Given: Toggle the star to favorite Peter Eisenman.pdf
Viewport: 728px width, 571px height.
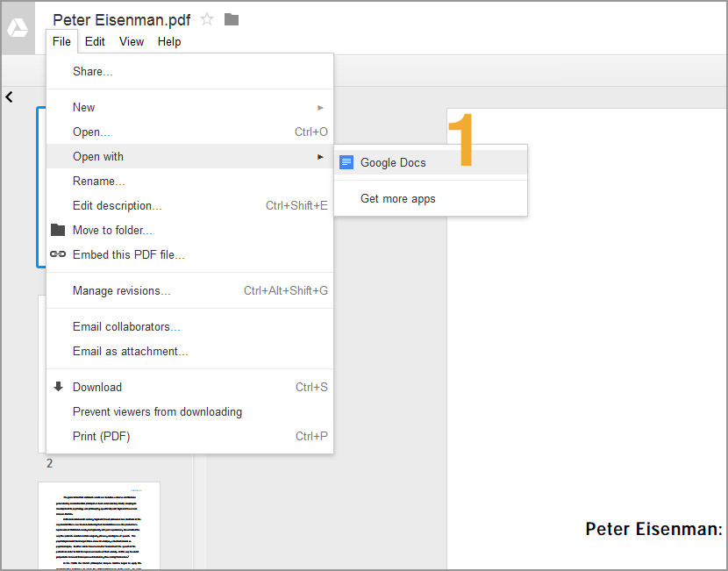Looking at the screenshot, I should pyautogui.click(x=206, y=19).
